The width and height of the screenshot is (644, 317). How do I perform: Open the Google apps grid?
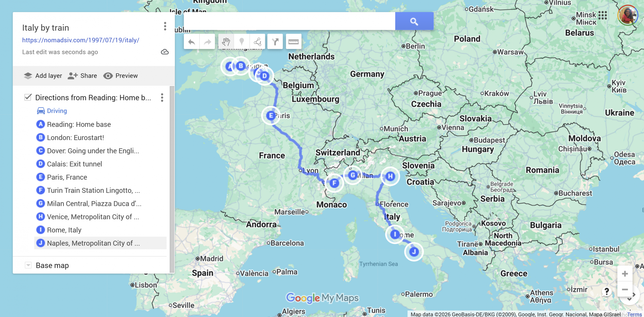(x=602, y=15)
